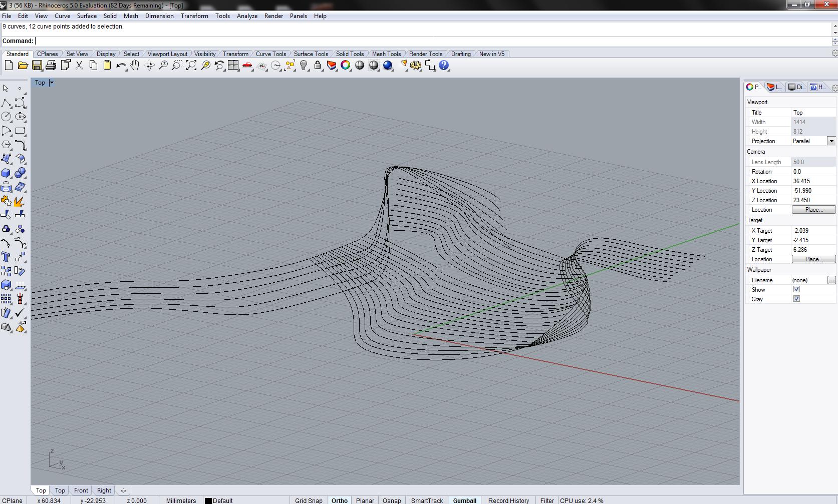Open the Top viewport title dropdown arrow
This screenshot has width=838, height=504.
(x=51, y=83)
